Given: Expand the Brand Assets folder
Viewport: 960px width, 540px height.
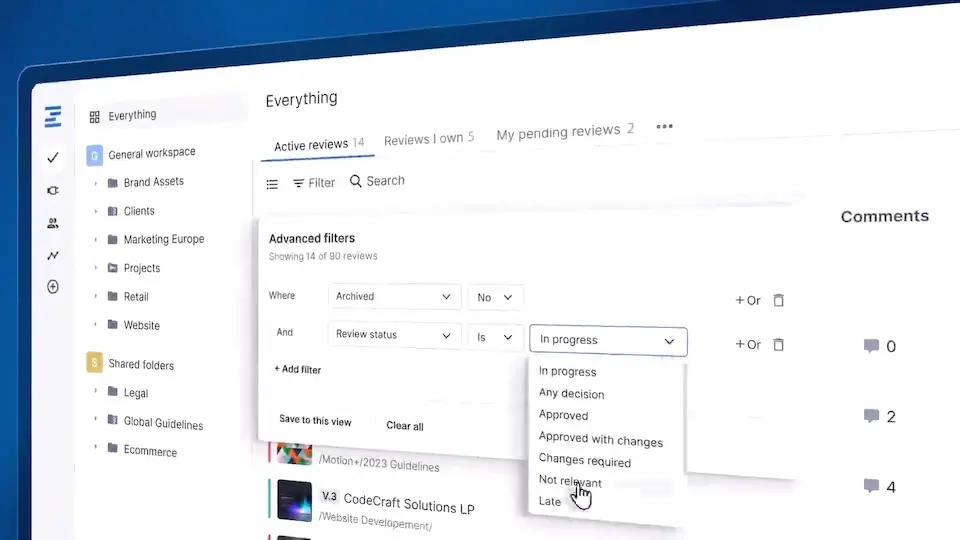Looking at the screenshot, I should coord(96,183).
